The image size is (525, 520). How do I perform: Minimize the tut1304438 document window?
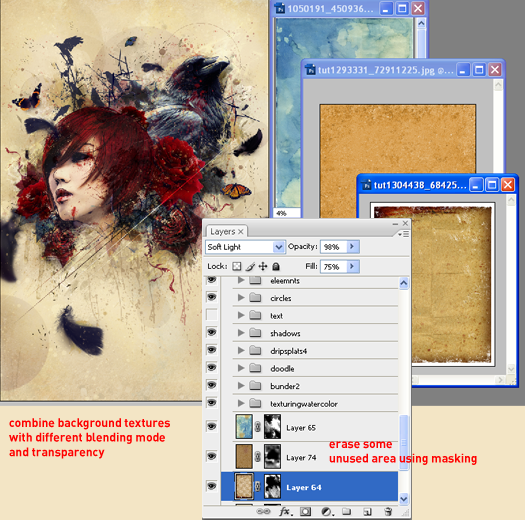coord(476,185)
